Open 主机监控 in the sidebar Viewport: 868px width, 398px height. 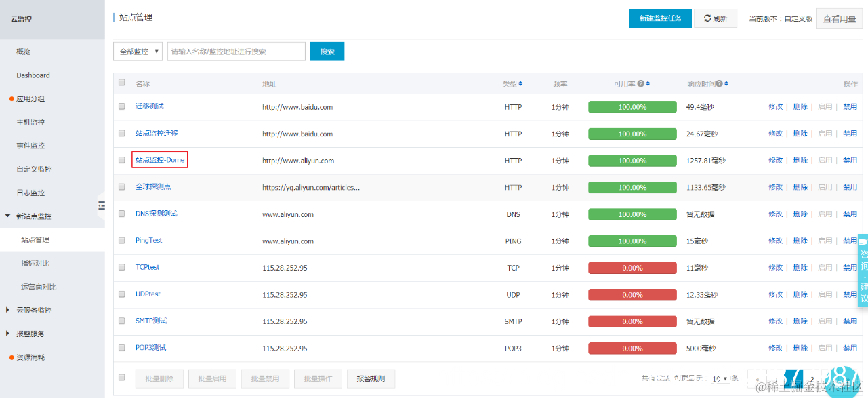click(30, 122)
